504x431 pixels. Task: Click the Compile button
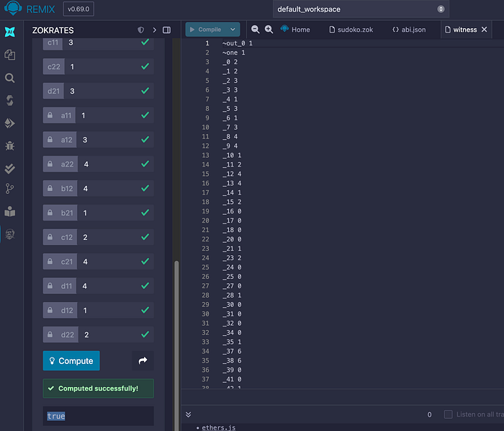(206, 30)
